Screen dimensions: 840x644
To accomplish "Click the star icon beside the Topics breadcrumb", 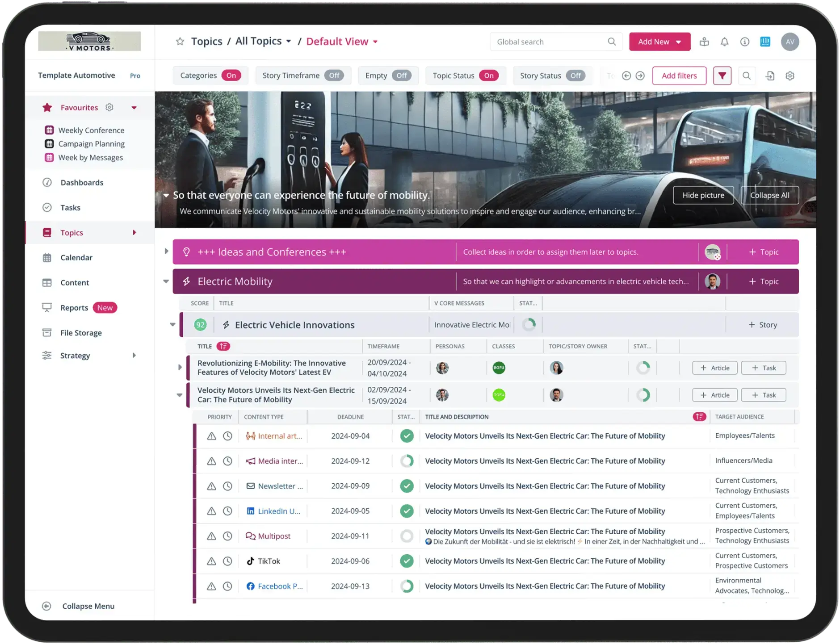I will [x=180, y=41].
